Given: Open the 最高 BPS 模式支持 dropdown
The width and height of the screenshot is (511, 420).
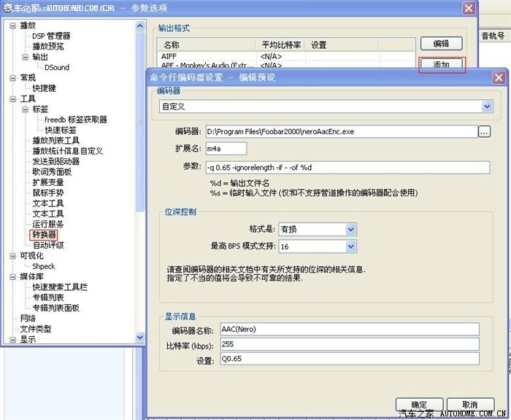Looking at the screenshot, I should (x=350, y=246).
